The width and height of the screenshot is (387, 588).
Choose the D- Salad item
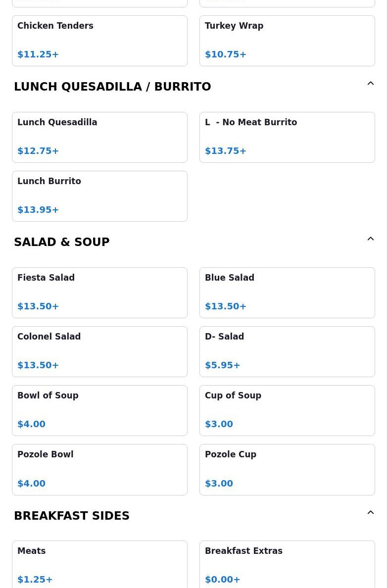pyautogui.click(x=287, y=351)
